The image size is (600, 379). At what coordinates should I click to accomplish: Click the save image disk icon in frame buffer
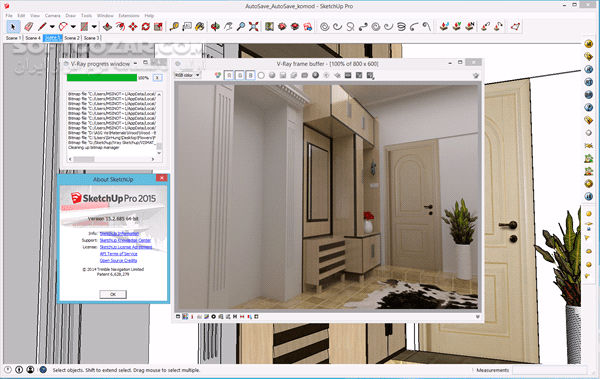pyautogui.click(x=283, y=75)
